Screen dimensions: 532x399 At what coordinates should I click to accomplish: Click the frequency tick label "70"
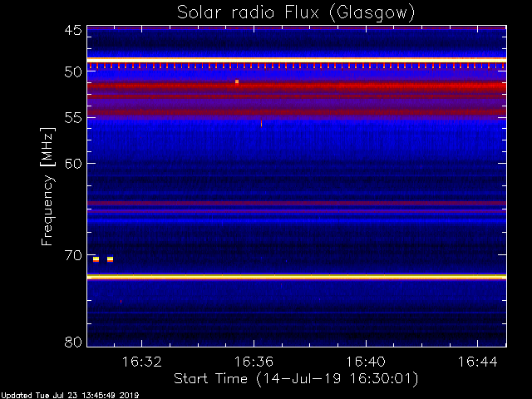(x=73, y=255)
